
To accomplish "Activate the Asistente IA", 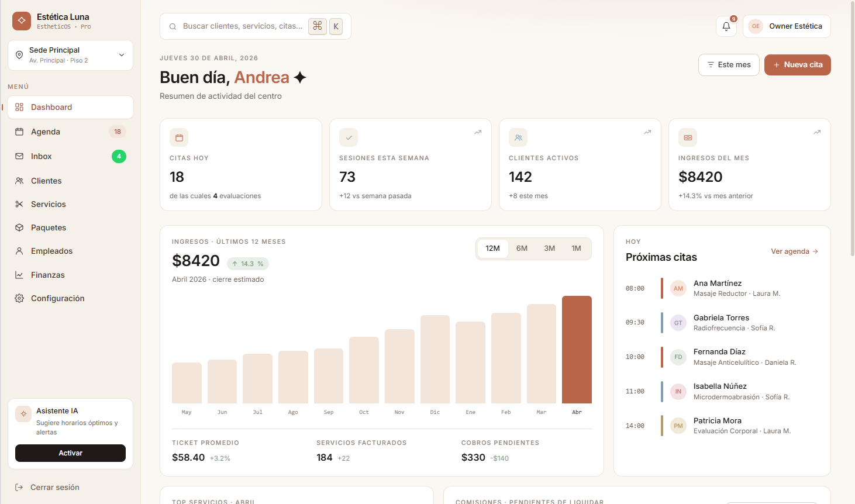I will click(x=70, y=453).
